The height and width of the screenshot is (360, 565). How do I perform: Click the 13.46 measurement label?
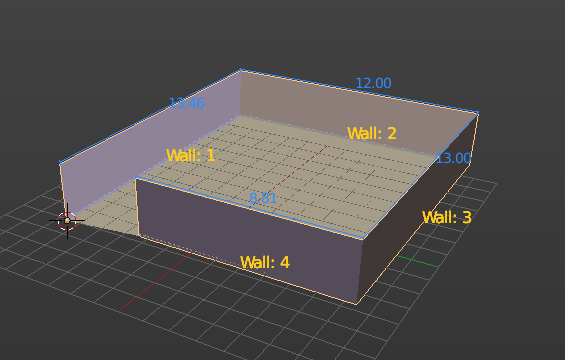[x=186, y=103]
